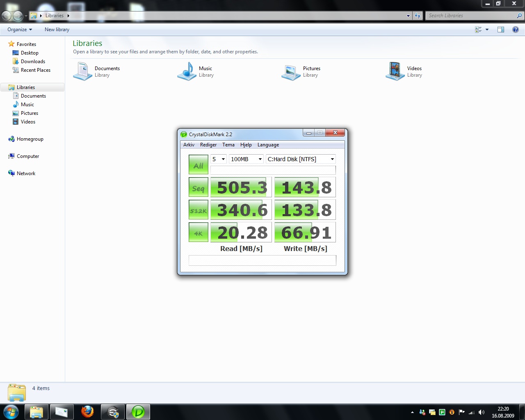Screen dimensions: 525x420
Task: Go forward with the Explorer forward arrow
Action: pos(18,16)
